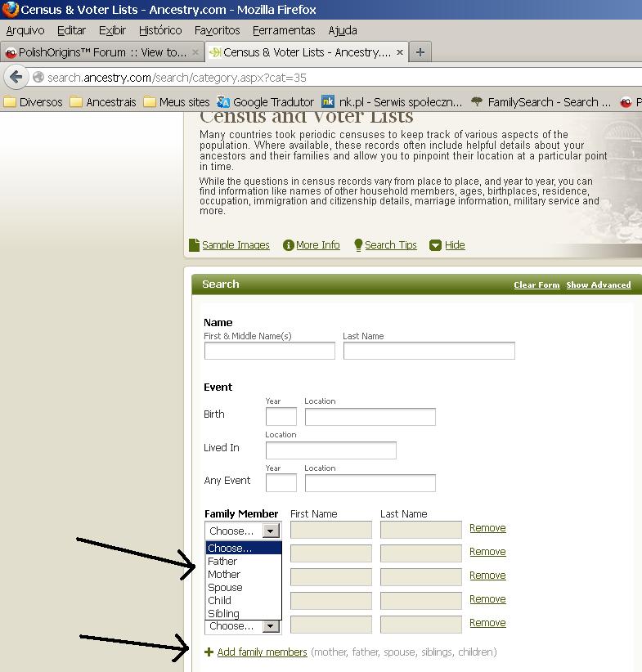Open the Histórico menu
Viewport: 642px width, 672px height.
click(160, 30)
